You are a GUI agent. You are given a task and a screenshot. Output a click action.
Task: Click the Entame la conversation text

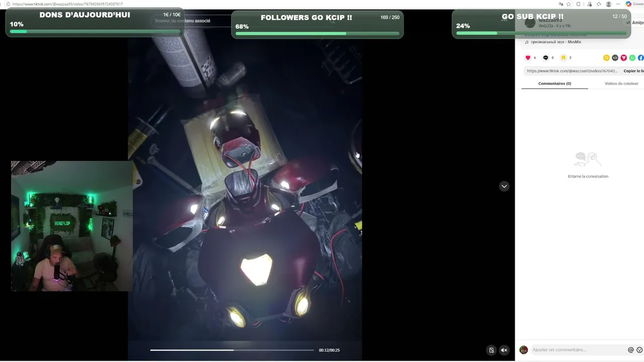tap(588, 176)
